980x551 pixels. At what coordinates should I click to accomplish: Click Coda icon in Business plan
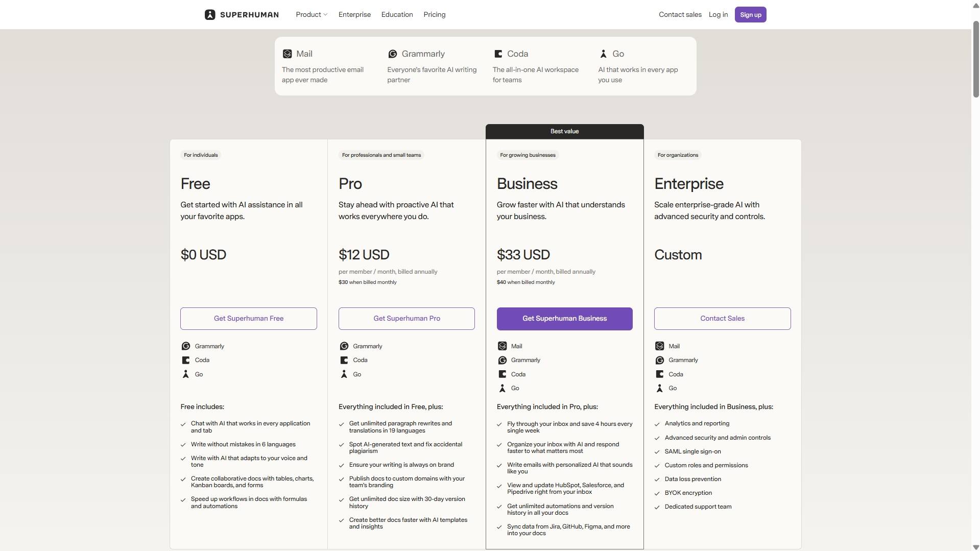click(503, 374)
